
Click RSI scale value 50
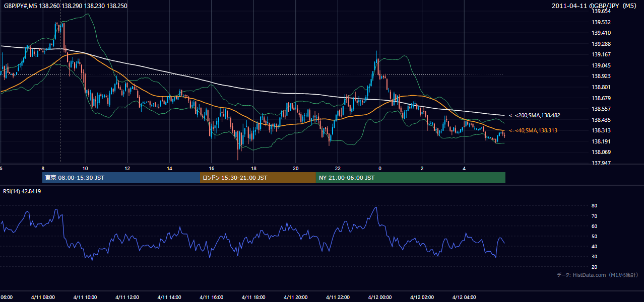594,236
